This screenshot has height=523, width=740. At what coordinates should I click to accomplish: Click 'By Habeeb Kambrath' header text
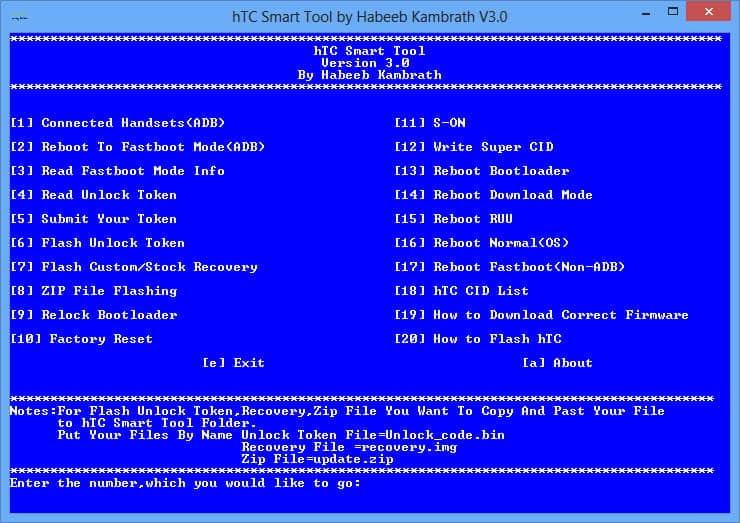(x=370, y=75)
